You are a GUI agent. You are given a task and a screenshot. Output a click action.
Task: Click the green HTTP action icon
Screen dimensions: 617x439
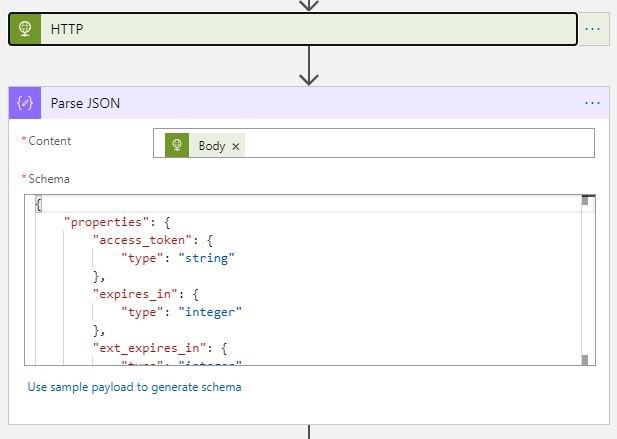click(25, 29)
